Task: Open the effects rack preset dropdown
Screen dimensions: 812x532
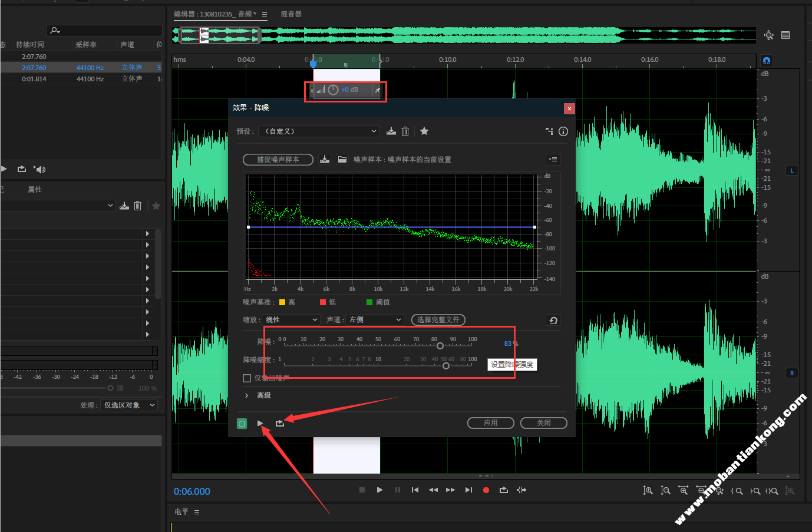Action: pyautogui.click(x=57, y=206)
